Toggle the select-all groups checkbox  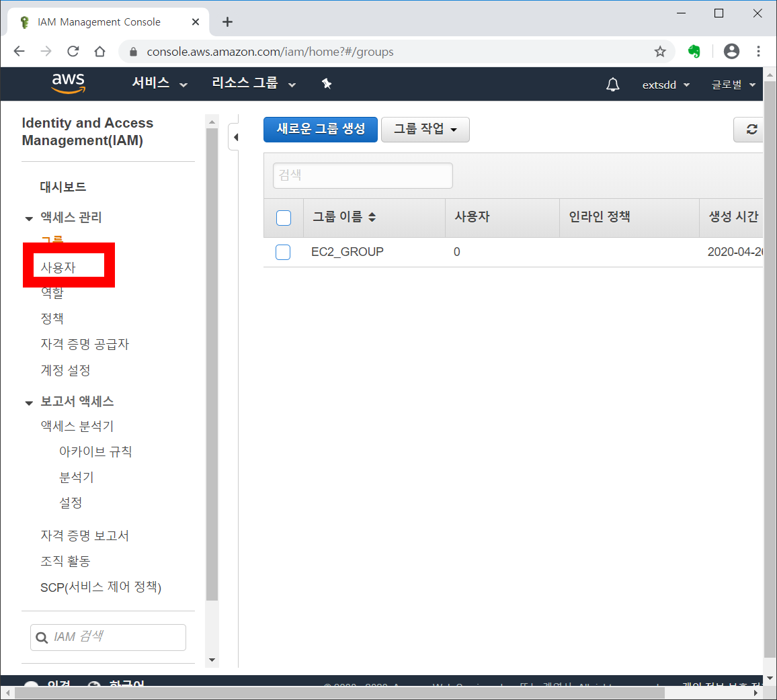(x=284, y=218)
